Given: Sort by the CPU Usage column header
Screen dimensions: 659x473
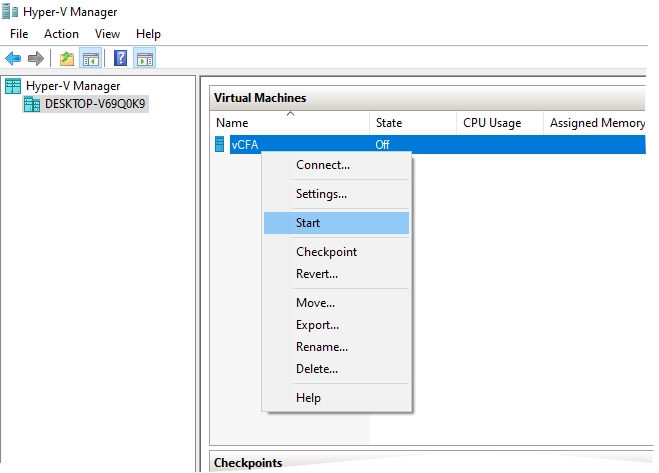Looking at the screenshot, I should pos(500,123).
